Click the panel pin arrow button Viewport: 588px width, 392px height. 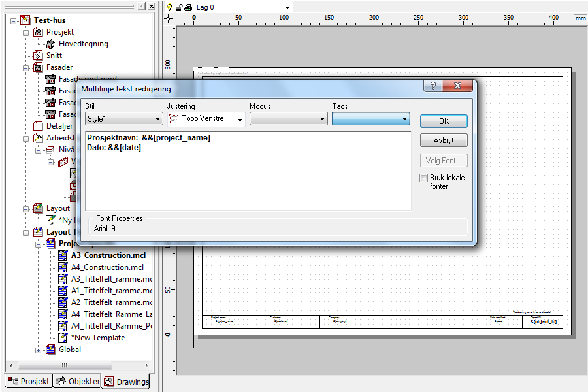(x=141, y=6)
